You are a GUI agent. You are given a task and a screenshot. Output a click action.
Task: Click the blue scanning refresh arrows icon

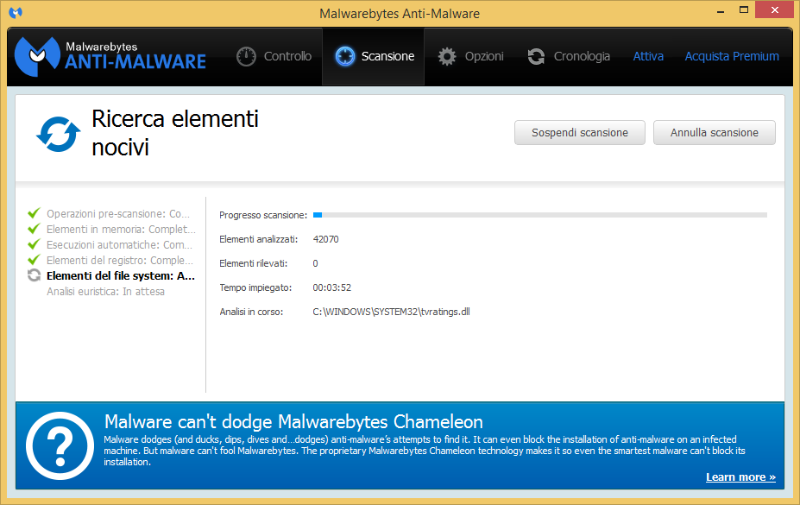click(57, 133)
